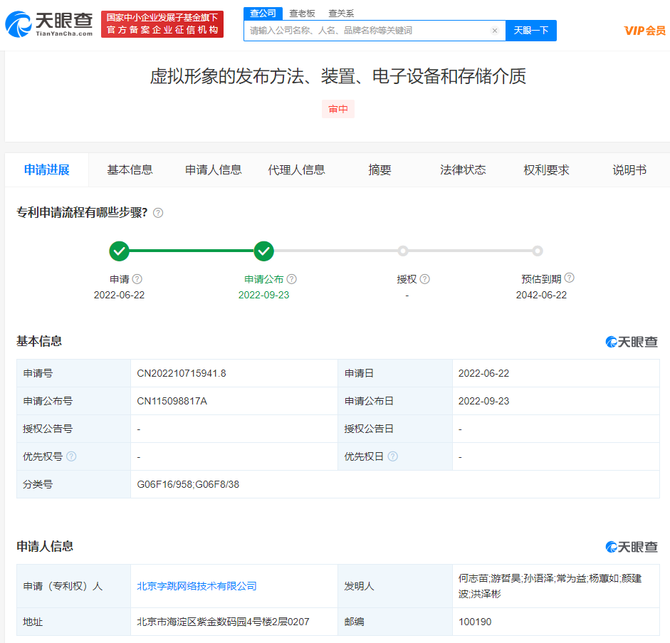Viewport: 670px width, 643px height.
Task: Click the classification G06F16/958;G06F8/38
Action: click(x=188, y=484)
